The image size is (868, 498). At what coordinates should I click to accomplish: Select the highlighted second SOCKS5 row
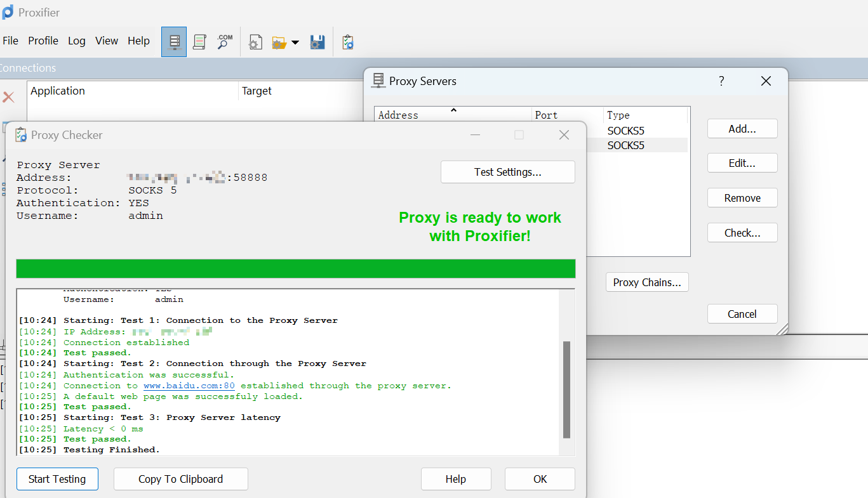click(x=637, y=145)
